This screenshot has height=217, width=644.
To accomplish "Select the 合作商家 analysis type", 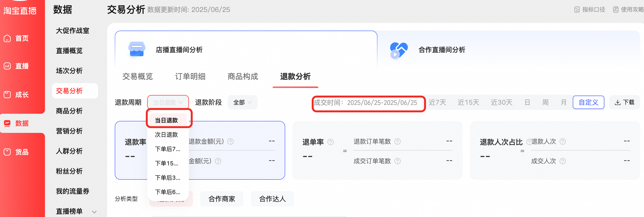I will pyautogui.click(x=222, y=199).
